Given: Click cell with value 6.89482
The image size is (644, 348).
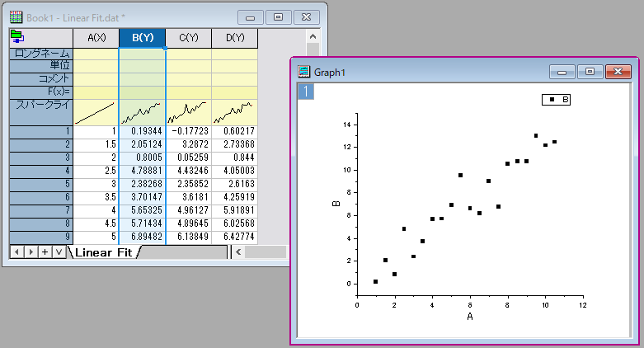Looking at the screenshot, I should (142, 237).
